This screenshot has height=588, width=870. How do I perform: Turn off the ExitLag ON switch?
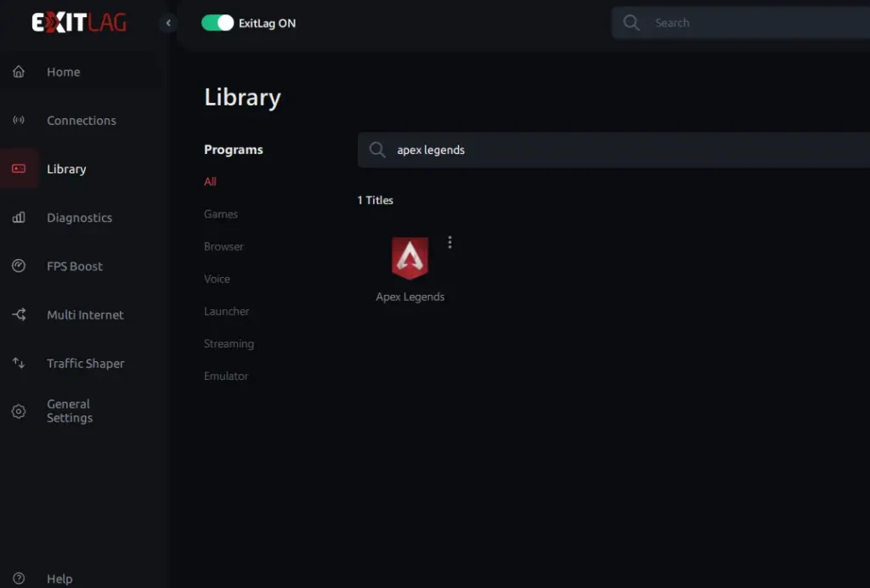pyautogui.click(x=217, y=23)
